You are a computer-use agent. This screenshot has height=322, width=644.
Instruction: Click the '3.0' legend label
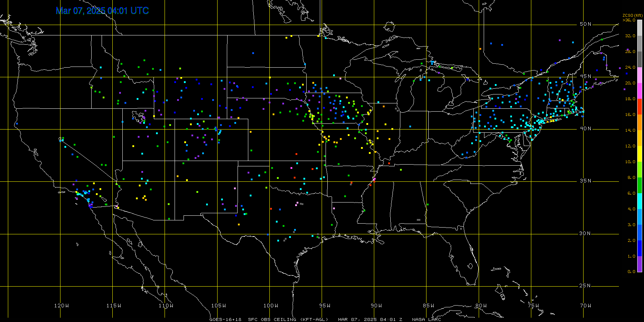click(x=631, y=225)
